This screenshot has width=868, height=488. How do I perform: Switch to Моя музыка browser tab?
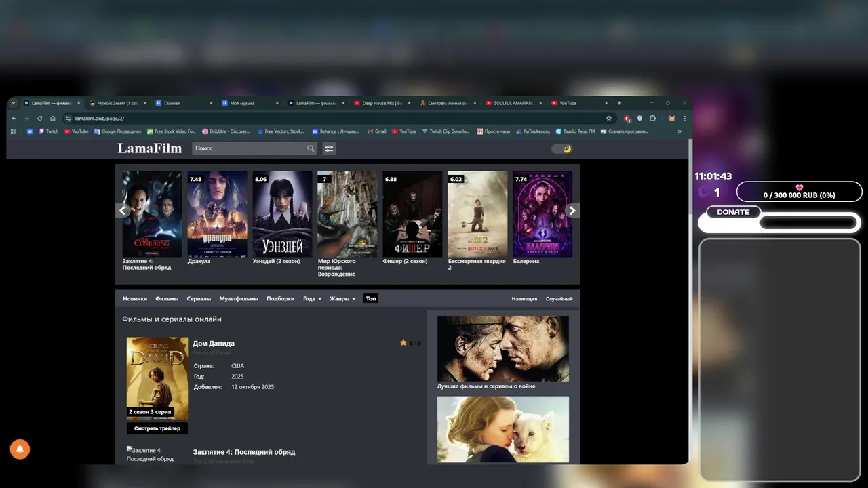(x=250, y=103)
